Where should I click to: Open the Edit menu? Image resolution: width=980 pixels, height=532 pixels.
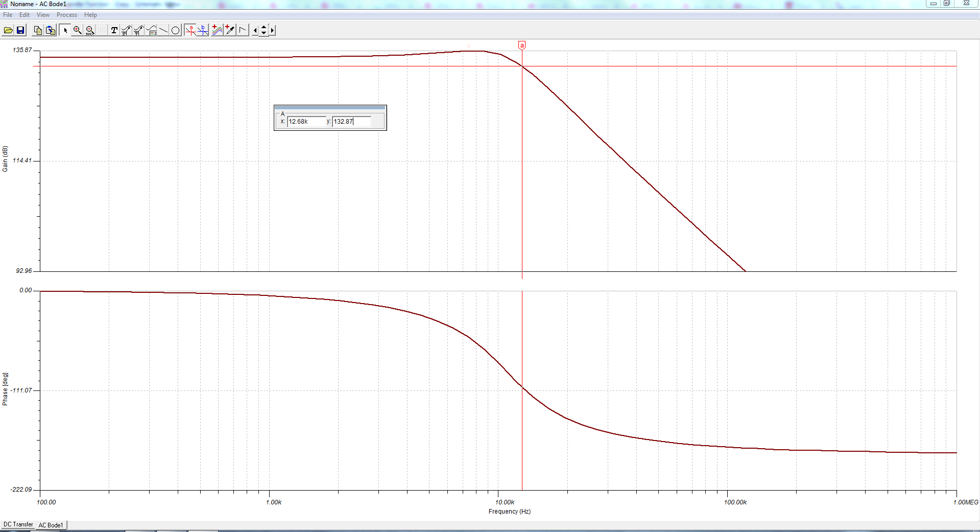25,15
